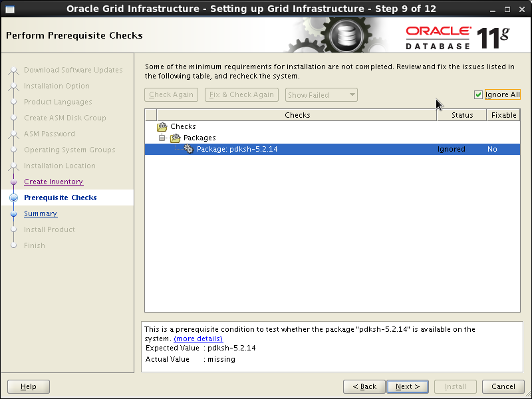Close the Oracle installer window
This screenshot has width=532, height=399.
522,9
